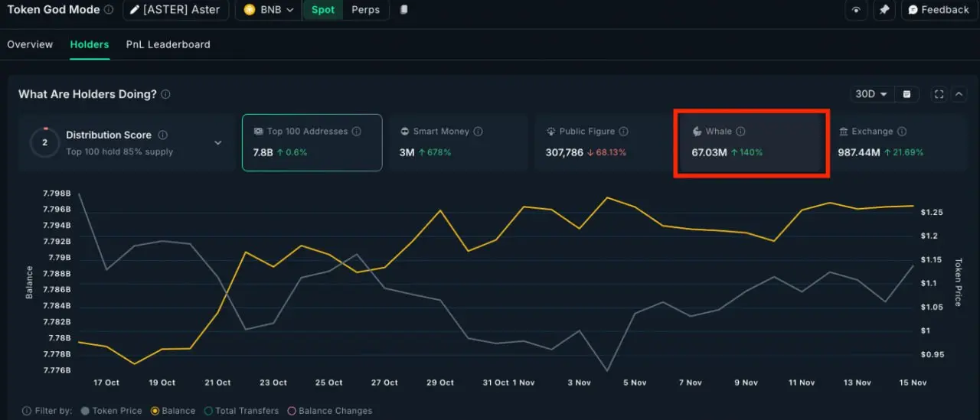Image resolution: width=980 pixels, height=420 pixels.
Task: Select the Top 100 Addresses card
Action: (312, 142)
